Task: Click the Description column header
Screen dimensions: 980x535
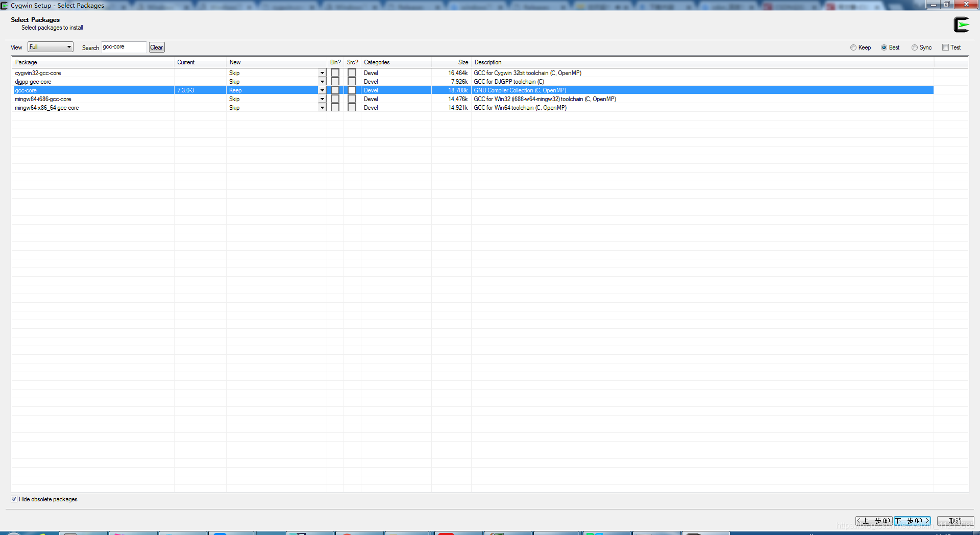Action: [702, 62]
